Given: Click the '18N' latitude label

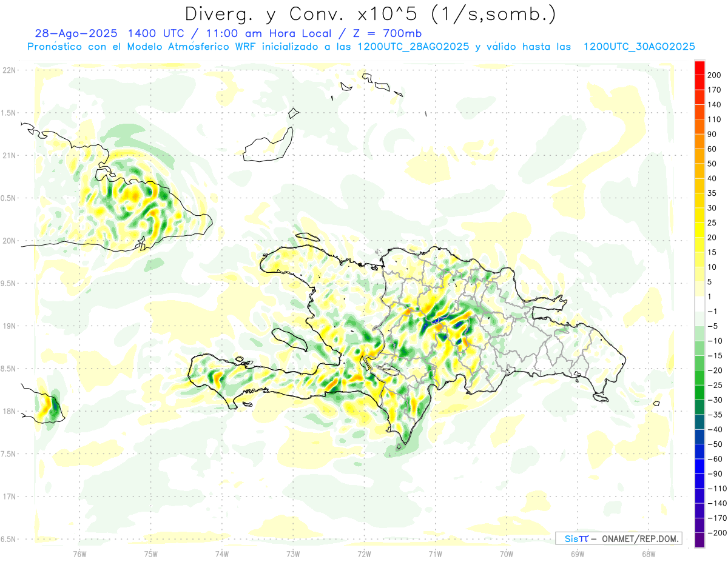Looking at the screenshot, I should pos(8,411).
